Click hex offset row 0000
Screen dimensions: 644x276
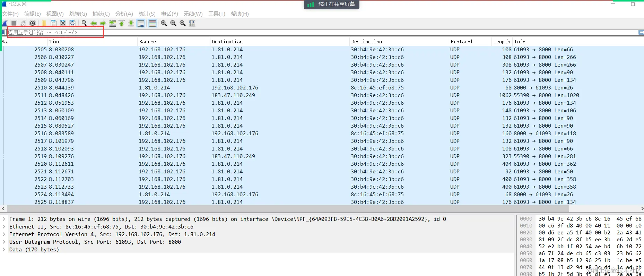tap(526, 219)
